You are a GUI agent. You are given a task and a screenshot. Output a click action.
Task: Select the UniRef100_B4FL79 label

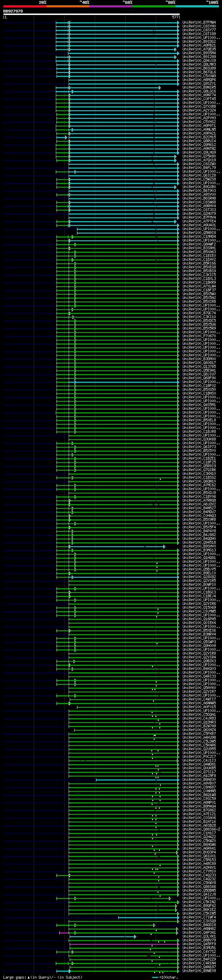(199, 168)
